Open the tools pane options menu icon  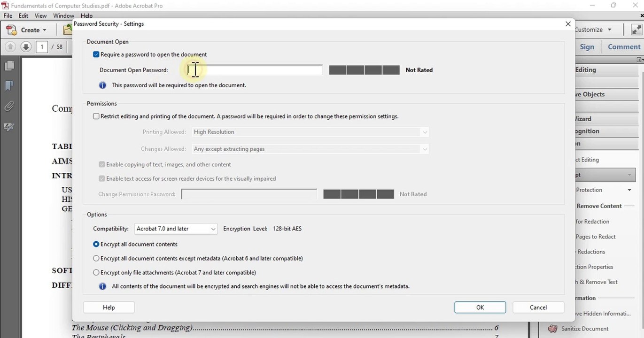[640, 60]
